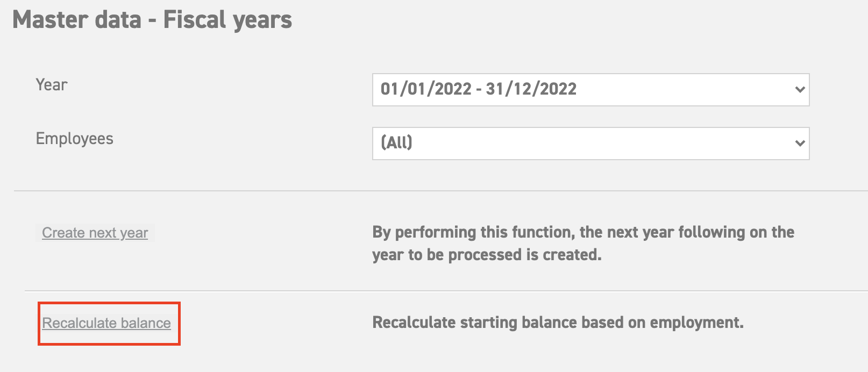Open the Year dropdown showing 01/01/2022 - 31/12/2022
The image size is (868, 372).
(592, 89)
